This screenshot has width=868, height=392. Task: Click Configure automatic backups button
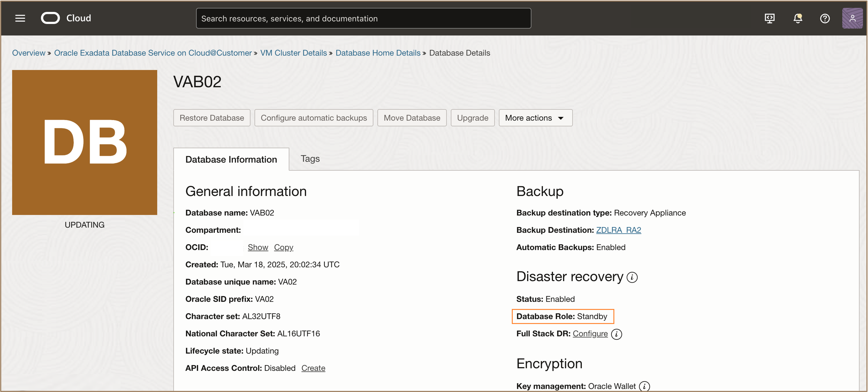point(313,118)
